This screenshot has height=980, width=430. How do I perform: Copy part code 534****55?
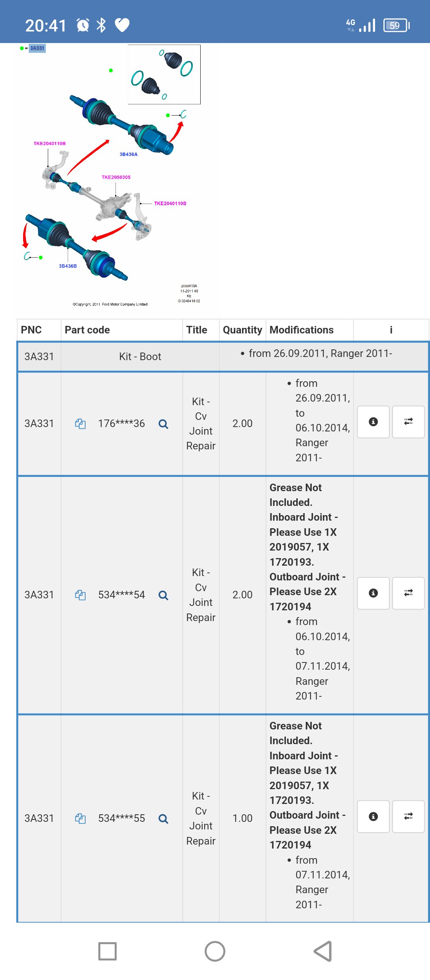tap(80, 819)
